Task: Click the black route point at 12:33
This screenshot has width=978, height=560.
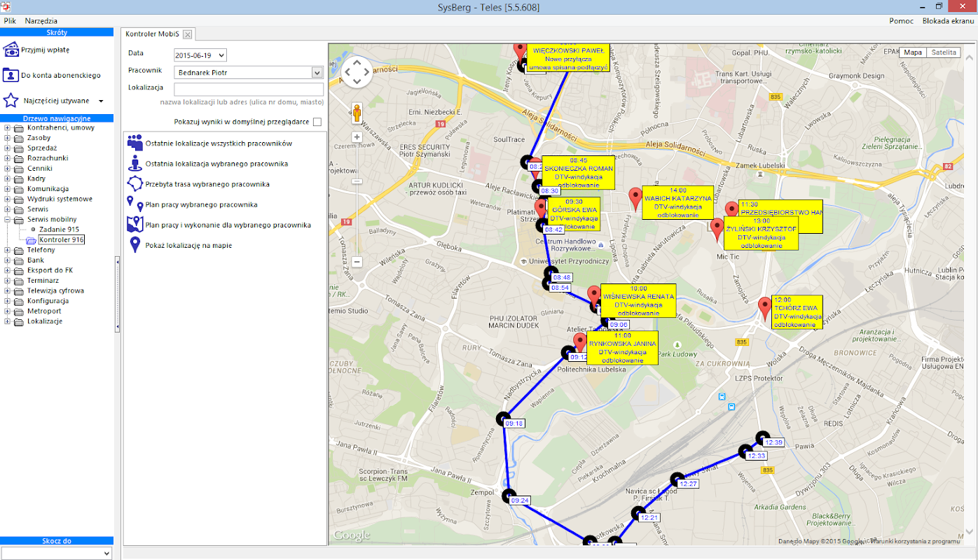Action: pyautogui.click(x=745, y=451)
